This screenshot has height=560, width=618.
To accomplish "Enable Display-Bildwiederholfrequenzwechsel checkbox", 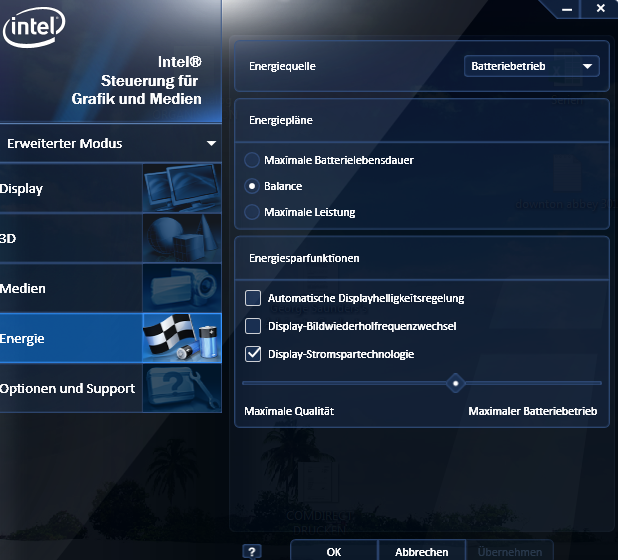I will pyautogui.click(x=253, y=326).
